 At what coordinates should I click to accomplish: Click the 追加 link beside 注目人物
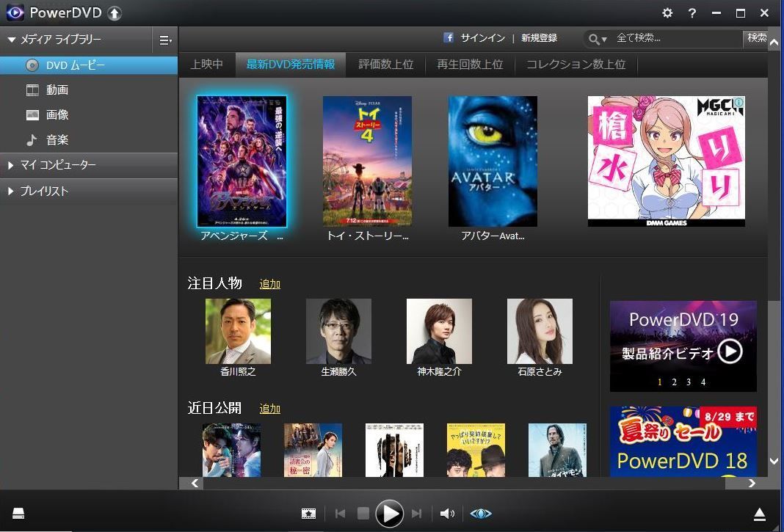coord(270,284)
